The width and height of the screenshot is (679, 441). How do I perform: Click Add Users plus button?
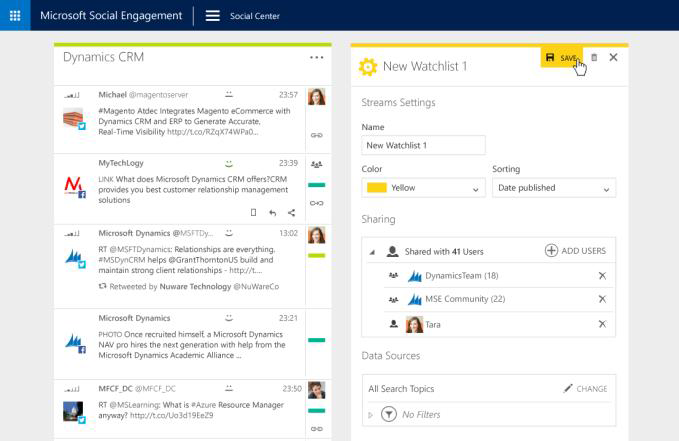[575, 250]
